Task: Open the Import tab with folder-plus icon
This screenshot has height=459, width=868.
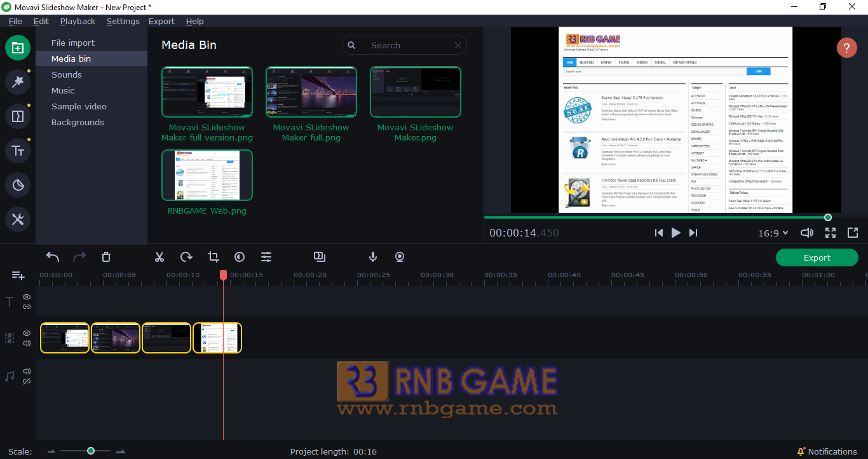Action: [x=18, y=48]
